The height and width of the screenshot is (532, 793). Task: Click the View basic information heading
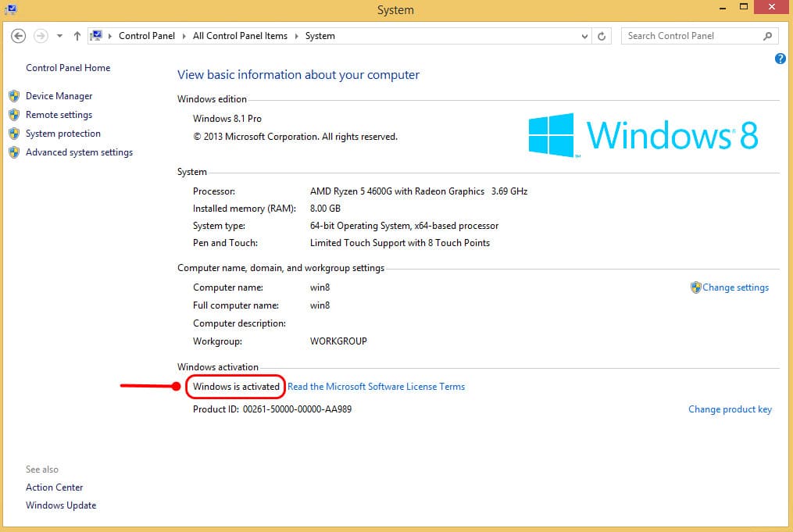(x=298, y=75)
